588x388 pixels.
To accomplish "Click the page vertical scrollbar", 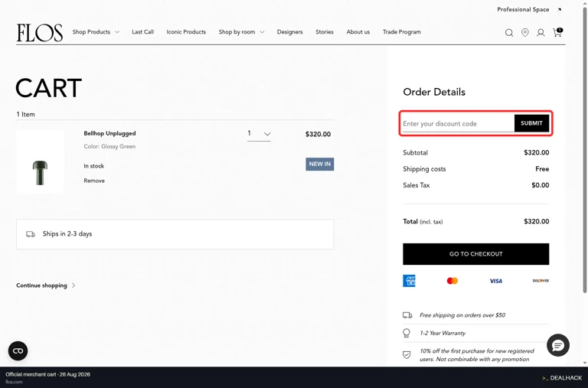I will click(x=585, y=150).
